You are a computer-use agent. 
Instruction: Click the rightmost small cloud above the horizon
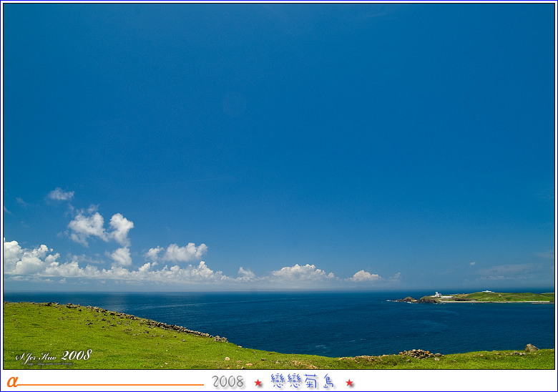[364, 276]
